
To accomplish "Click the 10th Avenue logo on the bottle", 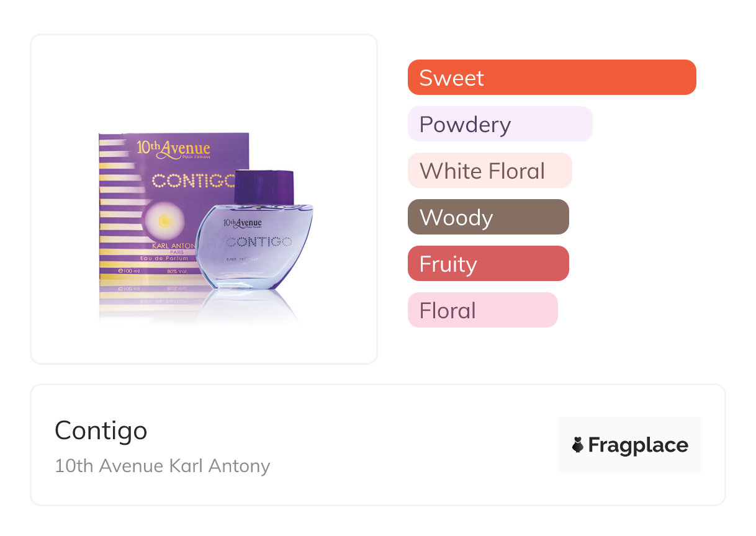I will [243, 223].
